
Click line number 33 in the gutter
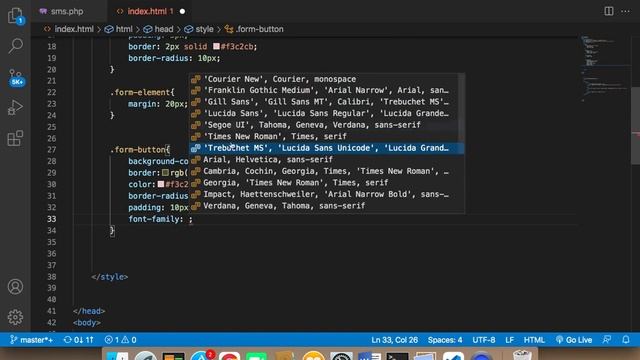point(51,219)
